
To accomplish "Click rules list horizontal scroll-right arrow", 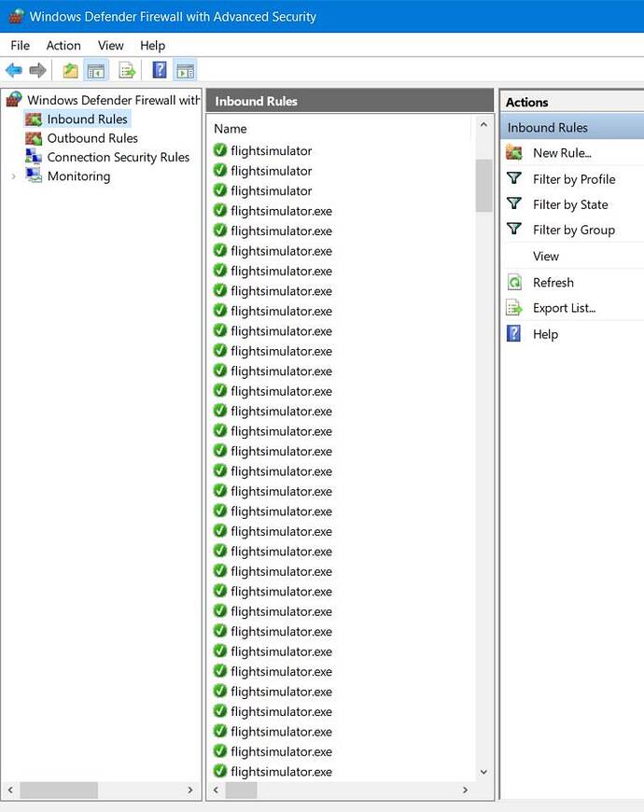I will pos(465,790).
